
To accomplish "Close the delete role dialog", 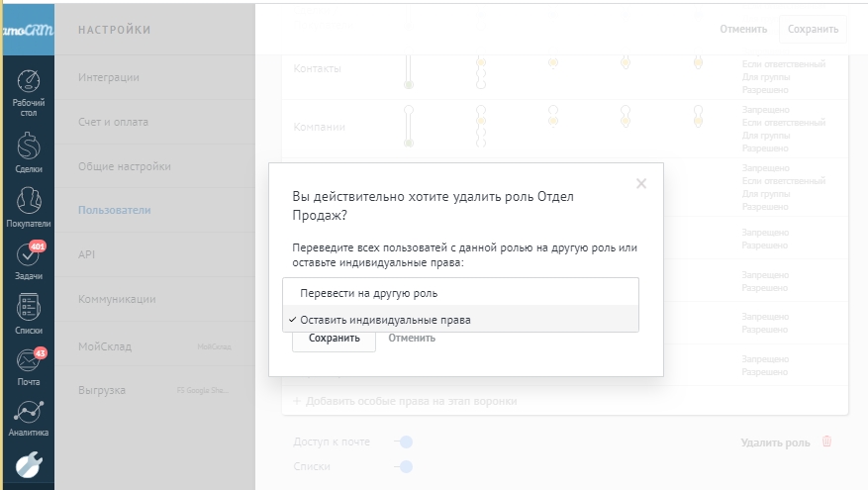I will (641, 183).
